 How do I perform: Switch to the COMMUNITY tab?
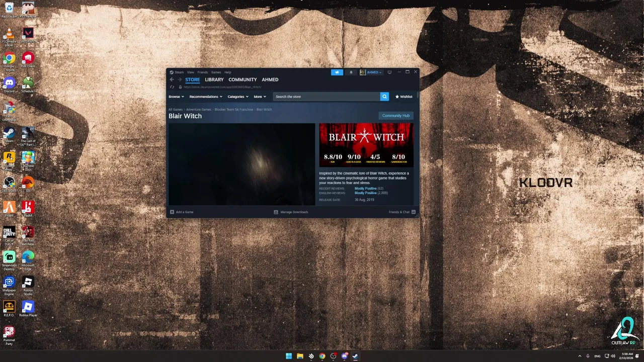click(243, 79)
